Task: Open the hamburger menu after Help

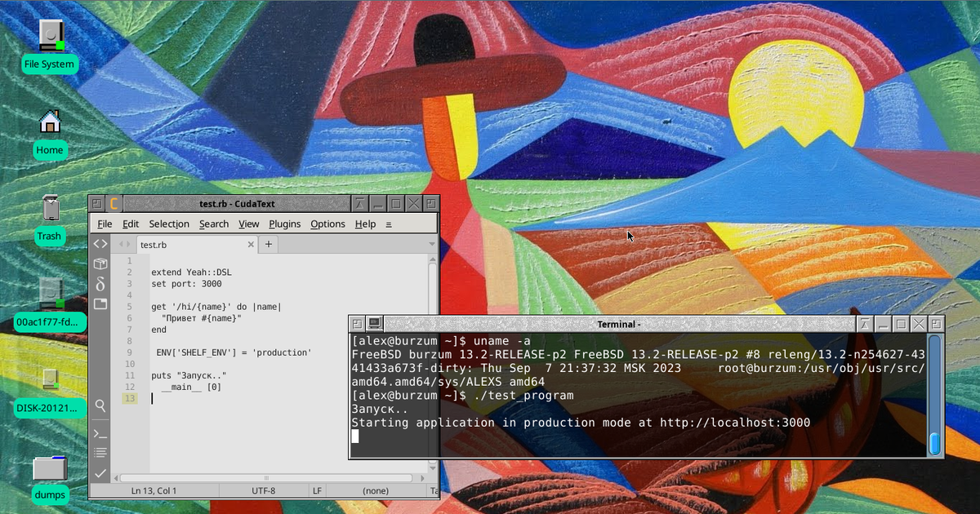Action: tap(389, 224)
